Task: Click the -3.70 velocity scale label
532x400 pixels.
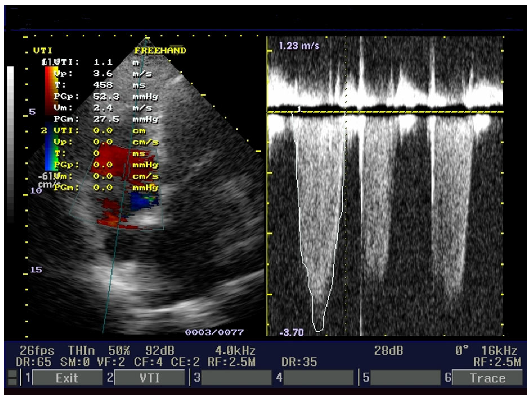Action: pyautogui.click(x=291, y=332)
